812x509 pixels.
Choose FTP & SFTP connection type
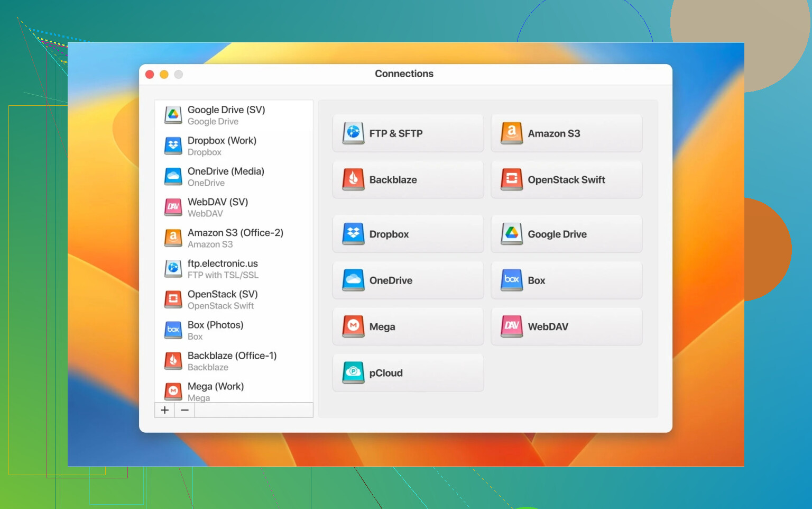point(408,133)
